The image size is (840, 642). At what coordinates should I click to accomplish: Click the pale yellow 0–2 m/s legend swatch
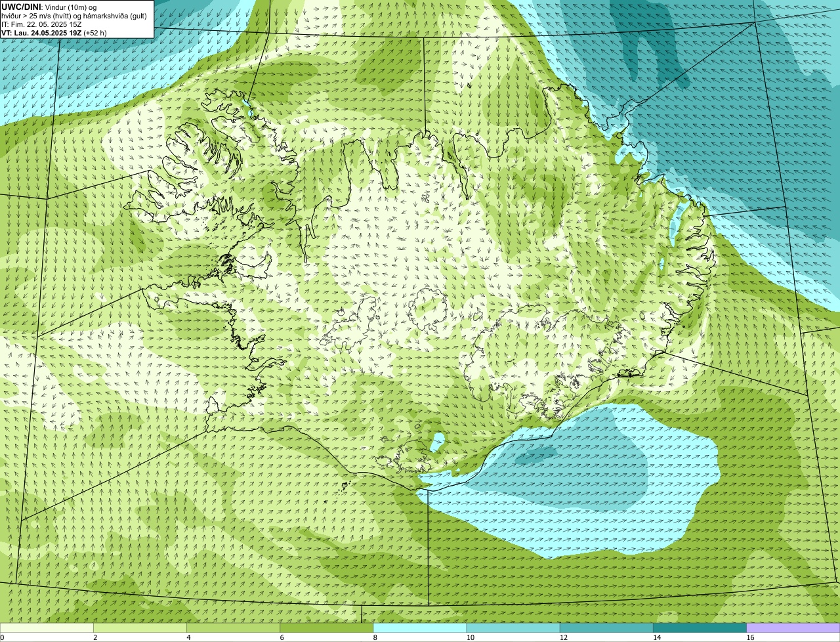click(47, 628)
